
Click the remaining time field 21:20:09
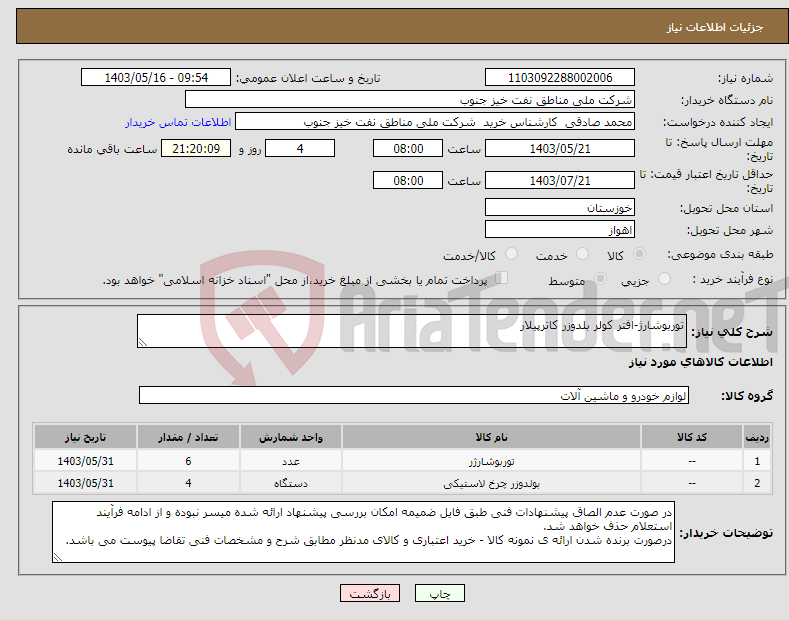196,148
